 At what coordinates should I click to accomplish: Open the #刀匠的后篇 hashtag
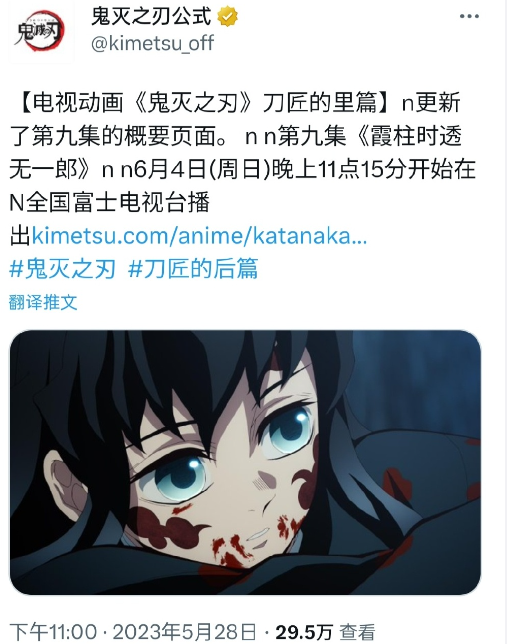click(193, 269)
